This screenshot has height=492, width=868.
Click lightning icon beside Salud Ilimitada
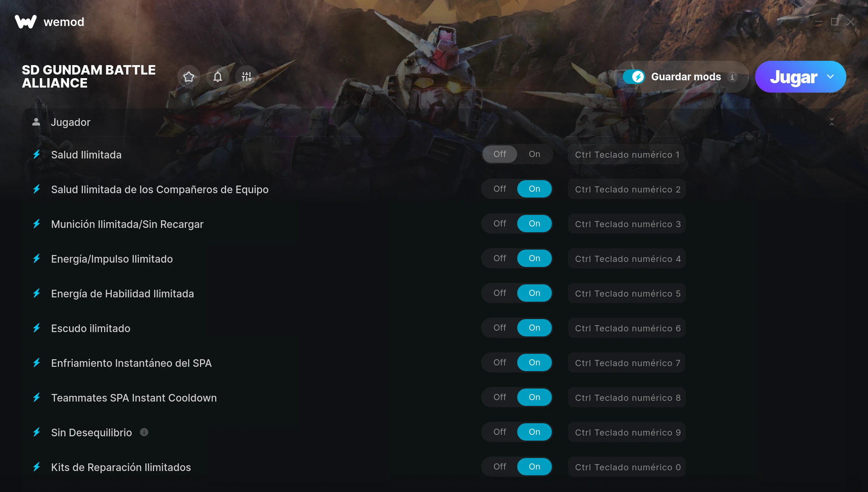pos(37,154)
